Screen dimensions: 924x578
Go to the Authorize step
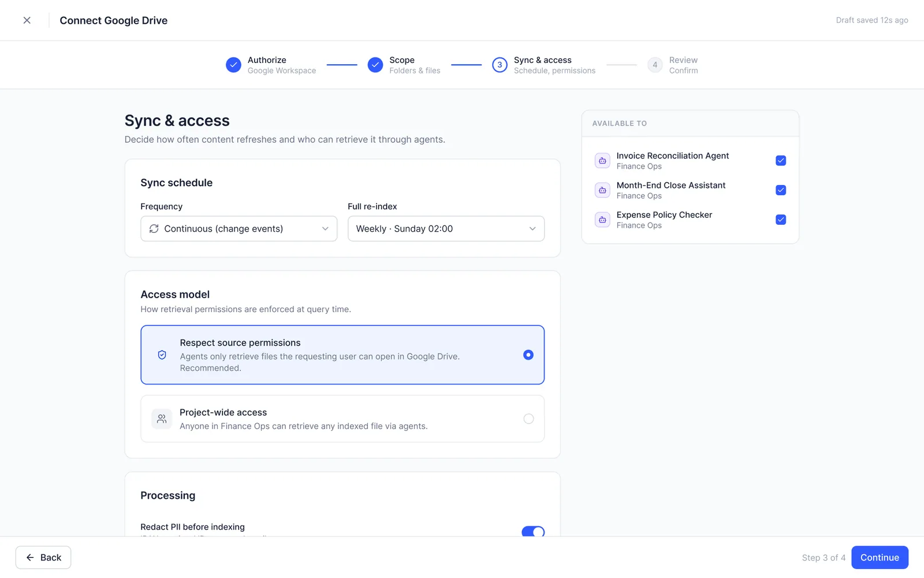pyautogui.click(x=271, y=65)
